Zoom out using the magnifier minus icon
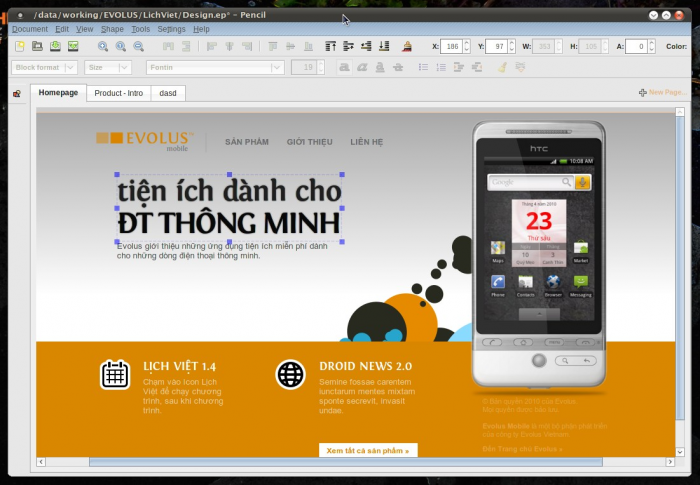This screenshot has width=700, height=485. 138,47
